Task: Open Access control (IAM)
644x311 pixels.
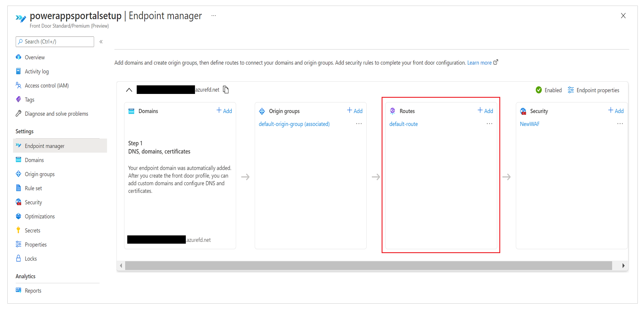Action: (47, 85)
